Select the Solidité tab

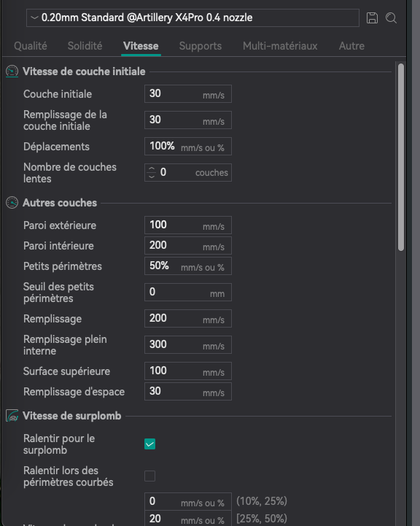[85, 46]
